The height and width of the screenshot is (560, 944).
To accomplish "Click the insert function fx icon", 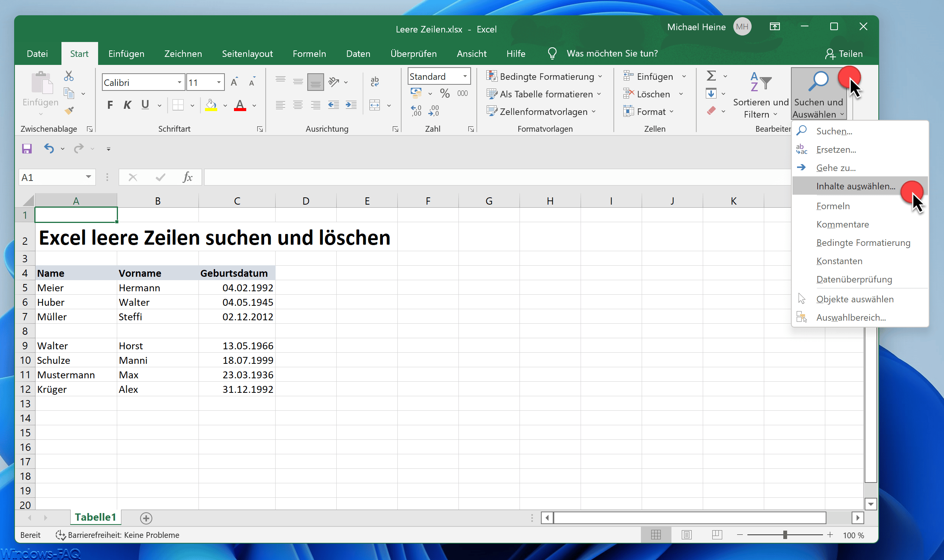I will pyautogui.click(x=187, y=177).
